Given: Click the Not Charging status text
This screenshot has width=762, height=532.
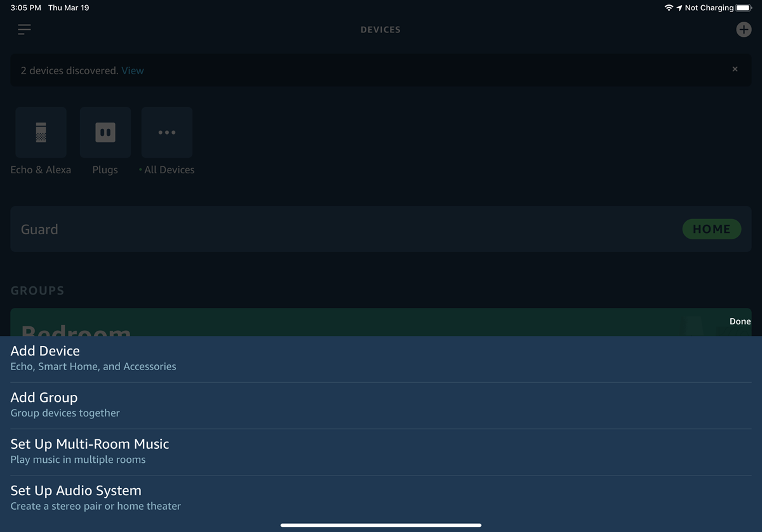Looking at the screenshot, I should pyautogui.click(x=709, y=8).
